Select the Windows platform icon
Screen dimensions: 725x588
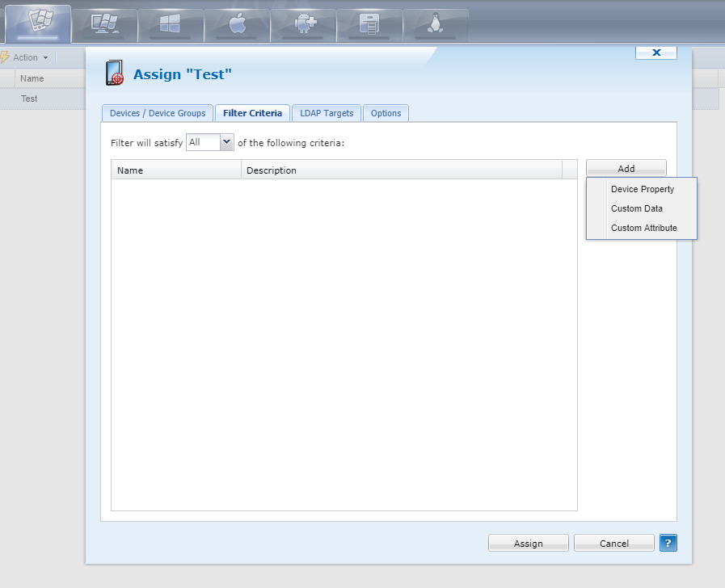[x=170, y=23]
